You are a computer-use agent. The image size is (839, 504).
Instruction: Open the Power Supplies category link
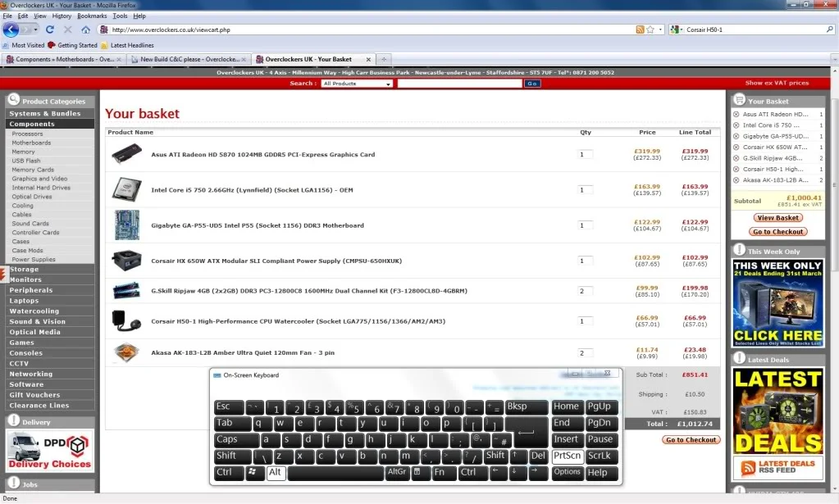point(34,259)
